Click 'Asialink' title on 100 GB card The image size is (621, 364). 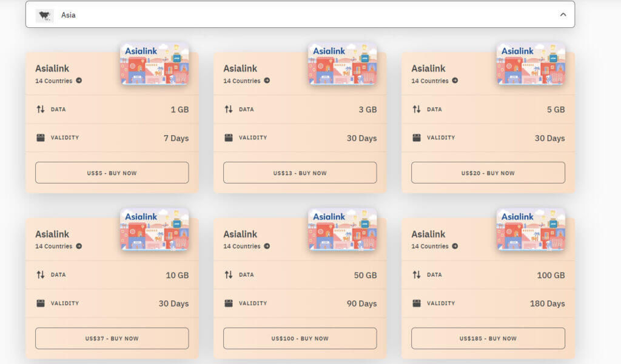point(428,234)
